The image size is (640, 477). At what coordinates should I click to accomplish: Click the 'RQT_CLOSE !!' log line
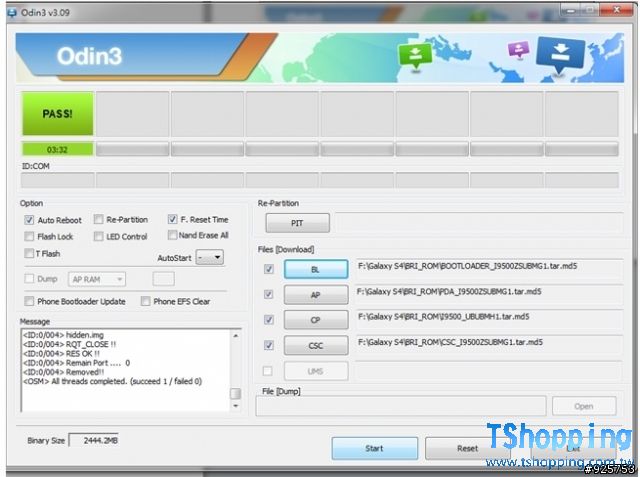click(x=69, y=344)
